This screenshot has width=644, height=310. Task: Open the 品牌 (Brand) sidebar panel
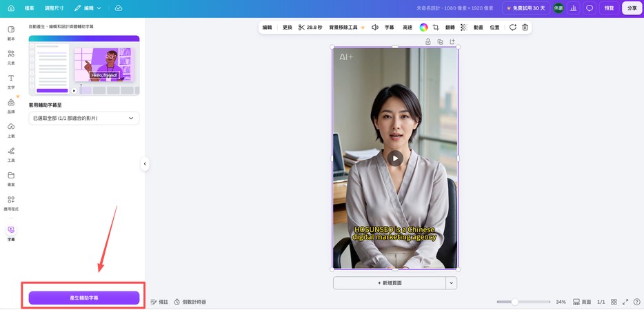pyautogui.click(x=11, y=106)
